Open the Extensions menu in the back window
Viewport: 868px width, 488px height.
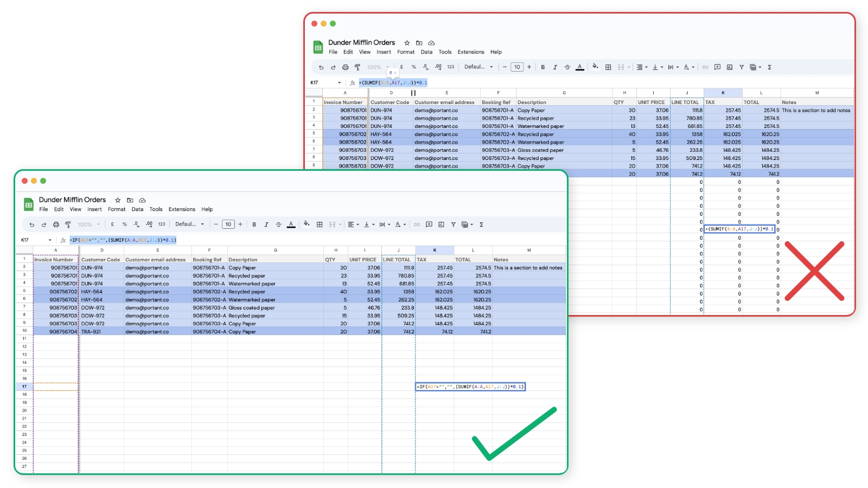pos(470,52)
